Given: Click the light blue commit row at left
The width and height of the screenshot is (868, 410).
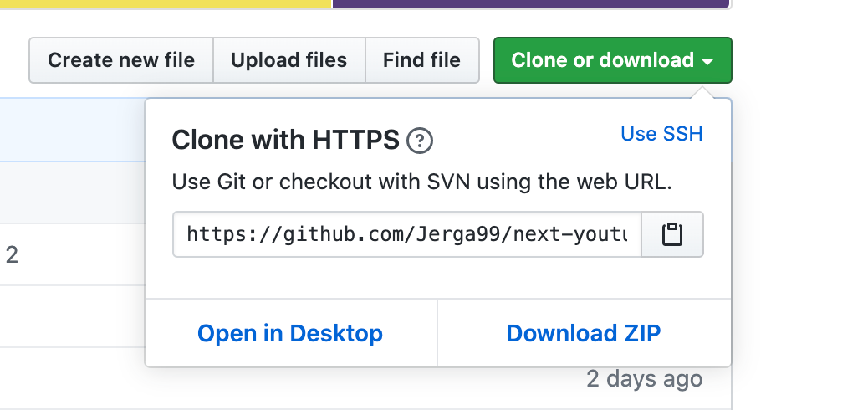Looking at the screenshot, I should click(71, 130).
